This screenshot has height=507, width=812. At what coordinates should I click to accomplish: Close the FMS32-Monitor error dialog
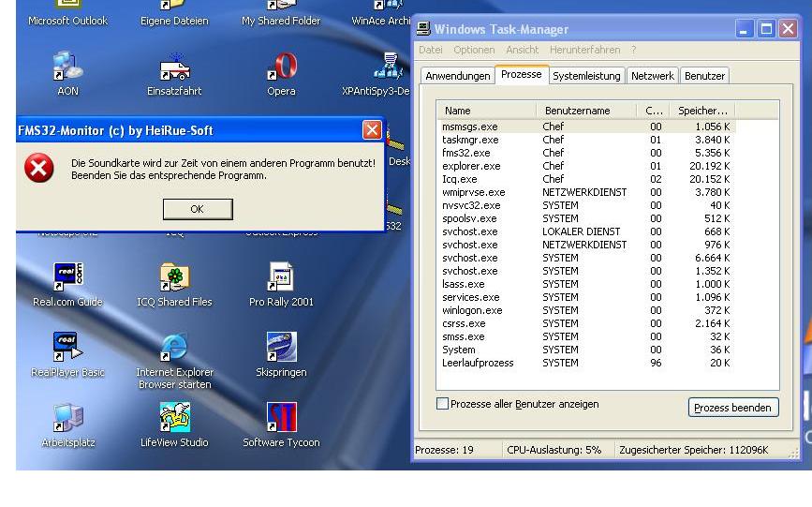coord(371,131)
